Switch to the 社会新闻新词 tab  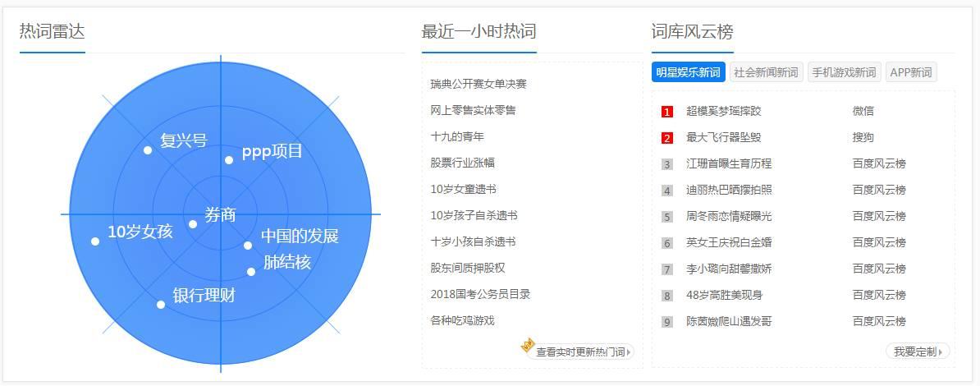(767, 72)
